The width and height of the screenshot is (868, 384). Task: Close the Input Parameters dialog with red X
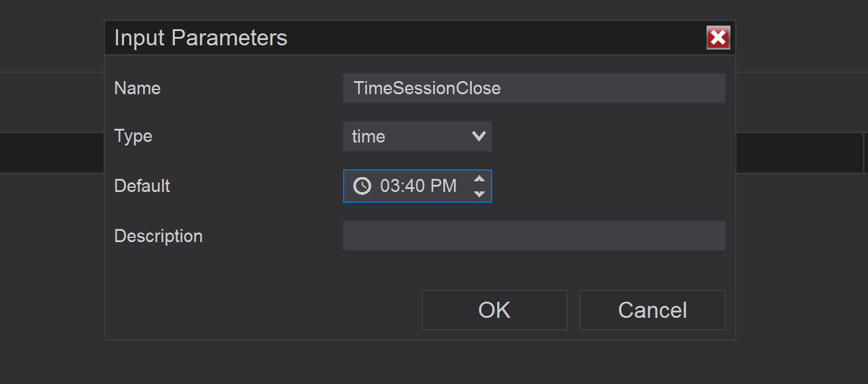tap(718, 38)
